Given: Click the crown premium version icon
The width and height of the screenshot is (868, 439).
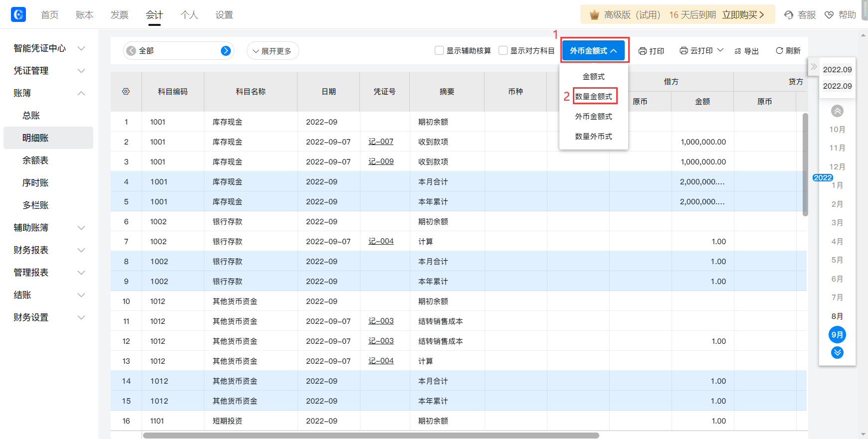Looking at the screenshot, I should tap(594, 15).
